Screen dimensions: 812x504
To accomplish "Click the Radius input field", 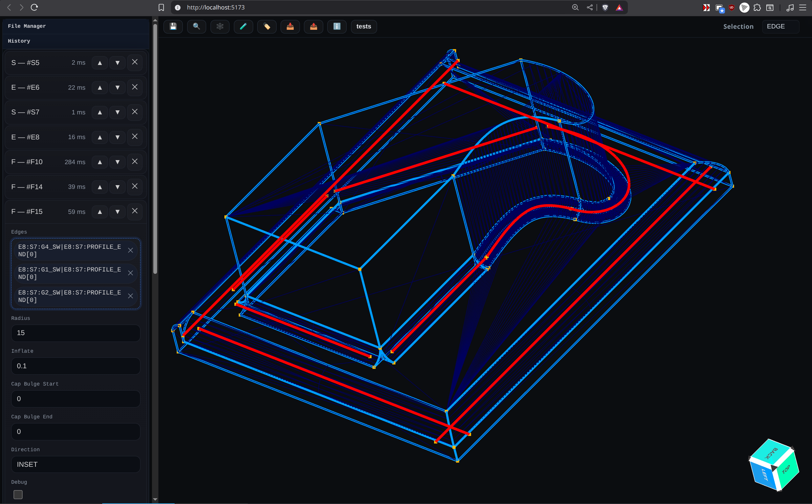I will coord(75,333).
